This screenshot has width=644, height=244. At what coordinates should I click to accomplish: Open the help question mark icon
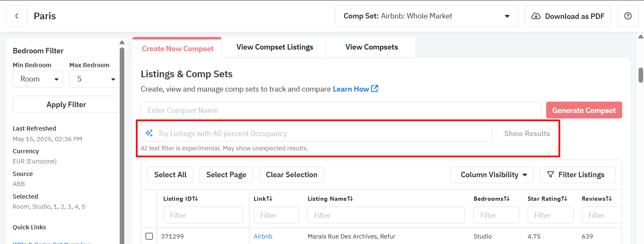coord(628,16)
